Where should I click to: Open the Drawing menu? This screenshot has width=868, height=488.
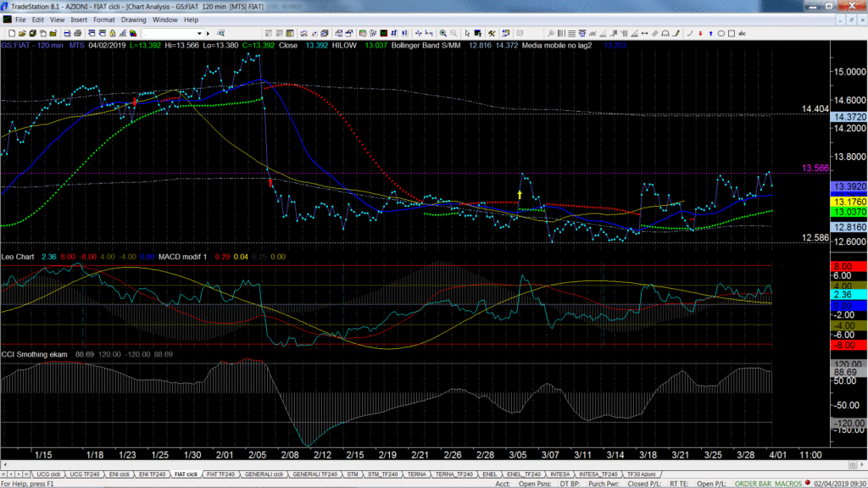[133, 20]
